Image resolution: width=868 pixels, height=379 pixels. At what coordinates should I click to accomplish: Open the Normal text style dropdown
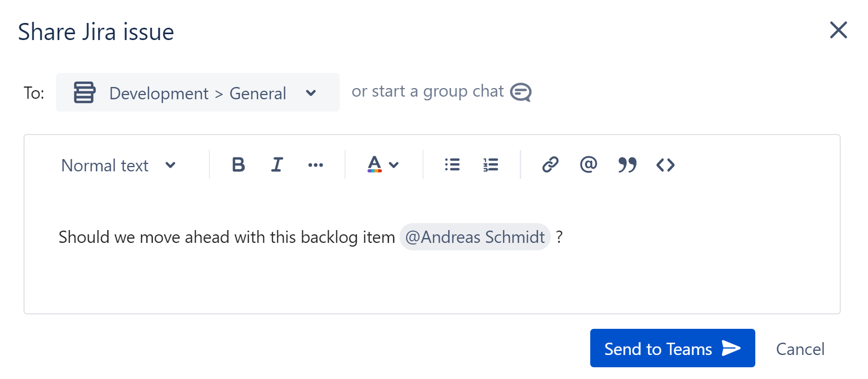coord(118,165)
